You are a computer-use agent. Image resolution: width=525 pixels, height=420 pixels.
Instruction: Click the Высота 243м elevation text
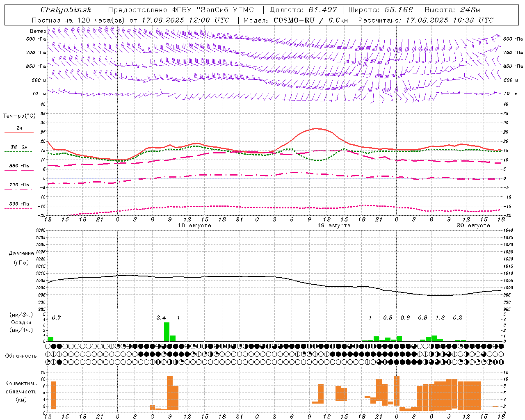click(x=452, y=10)
